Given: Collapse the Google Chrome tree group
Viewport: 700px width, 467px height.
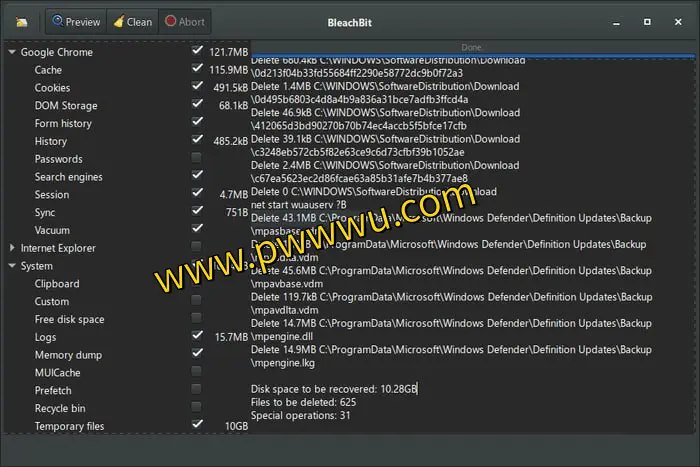Looking at the screenshot, I should click(x=12, y=52).
